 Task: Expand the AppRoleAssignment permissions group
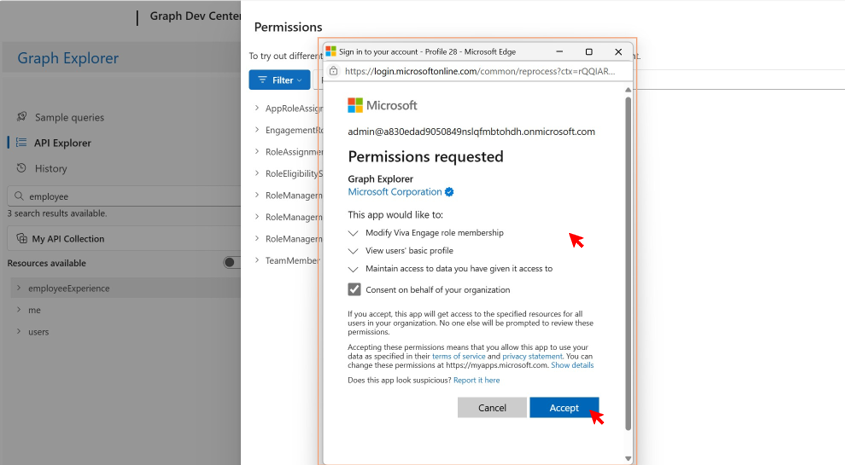[257, 108]
